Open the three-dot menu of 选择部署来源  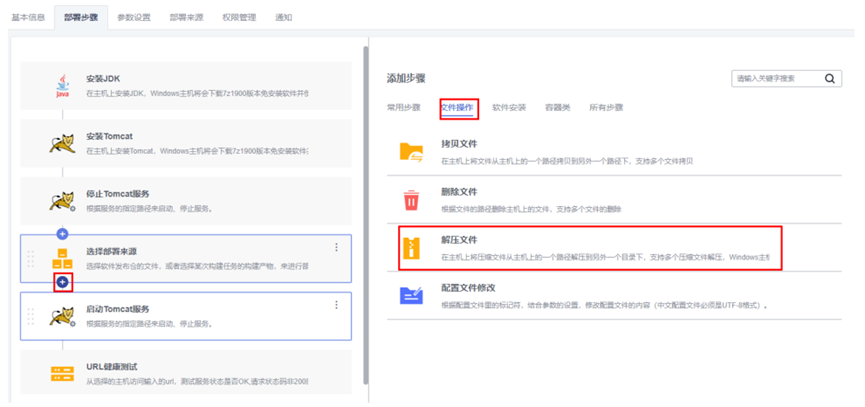[x=337, y=248]
